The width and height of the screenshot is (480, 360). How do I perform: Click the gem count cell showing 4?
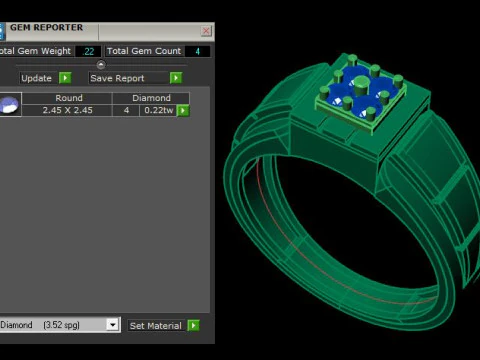click(126, 111)
